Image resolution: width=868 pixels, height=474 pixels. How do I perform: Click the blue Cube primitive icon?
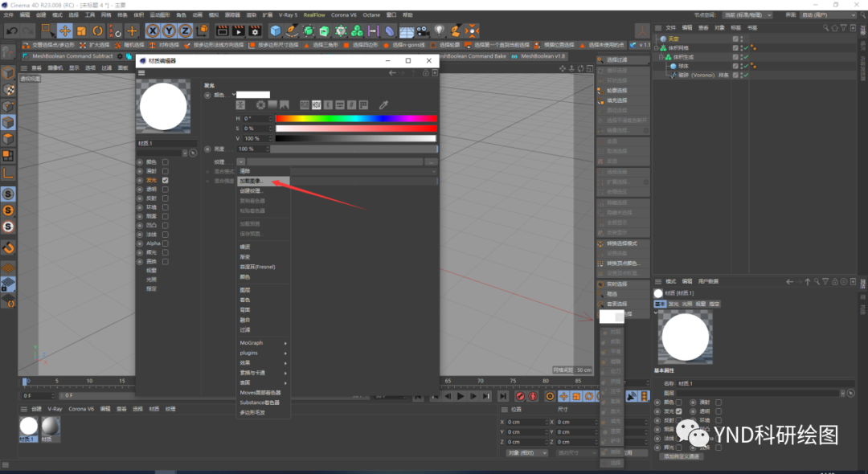[x=275, y=31]
